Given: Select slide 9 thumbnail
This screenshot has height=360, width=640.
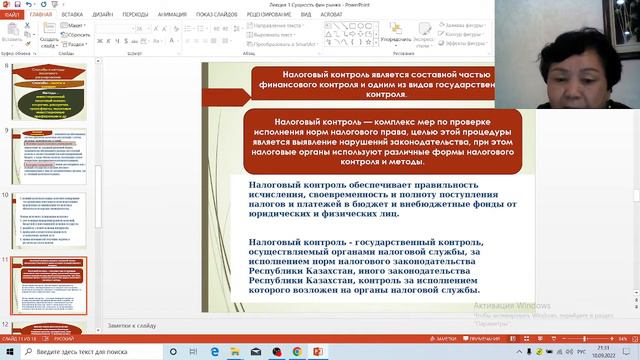Looking at the screenshot, I should pyautogui.click(x=49, y=156).
